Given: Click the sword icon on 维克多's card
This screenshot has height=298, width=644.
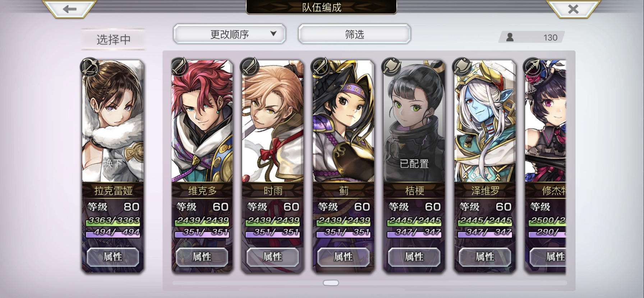Looking at the screenshot, I should [x=179, y=67].
